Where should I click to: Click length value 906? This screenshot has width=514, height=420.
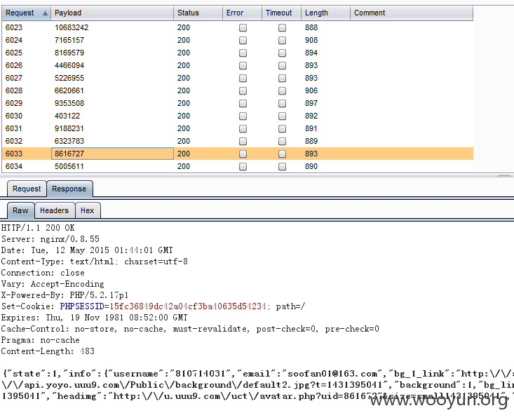coord(311,91)
